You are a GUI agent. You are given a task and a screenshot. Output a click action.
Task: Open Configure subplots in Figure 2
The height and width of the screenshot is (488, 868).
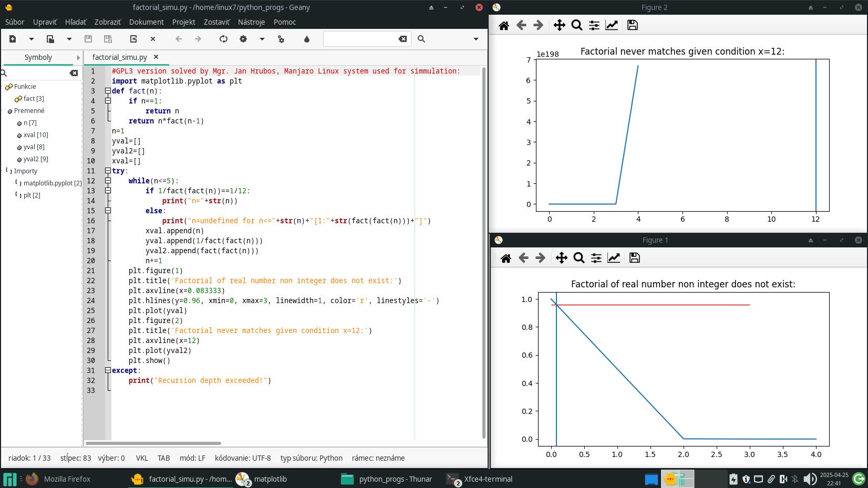594,25
